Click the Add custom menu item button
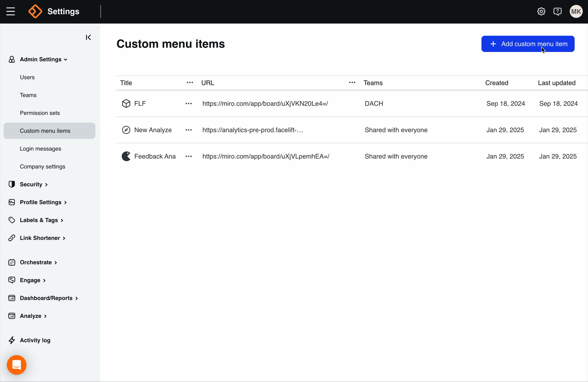Screen dimensions: 588x382 528,44
